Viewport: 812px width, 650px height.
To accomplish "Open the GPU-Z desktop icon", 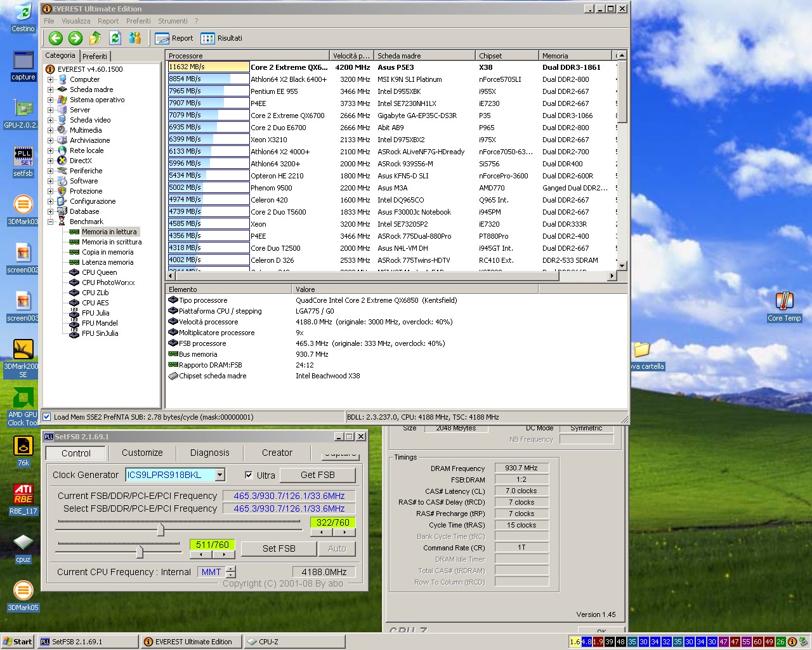I will (22, 114).
